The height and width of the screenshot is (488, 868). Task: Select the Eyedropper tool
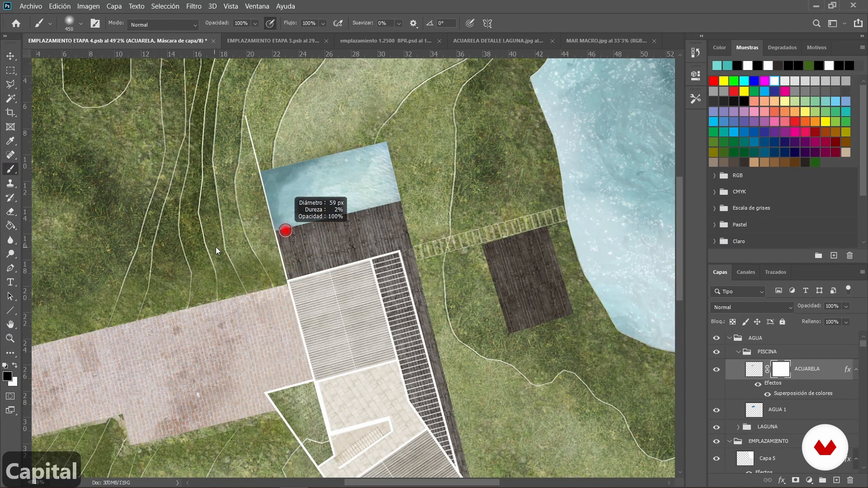click(10, 141)
